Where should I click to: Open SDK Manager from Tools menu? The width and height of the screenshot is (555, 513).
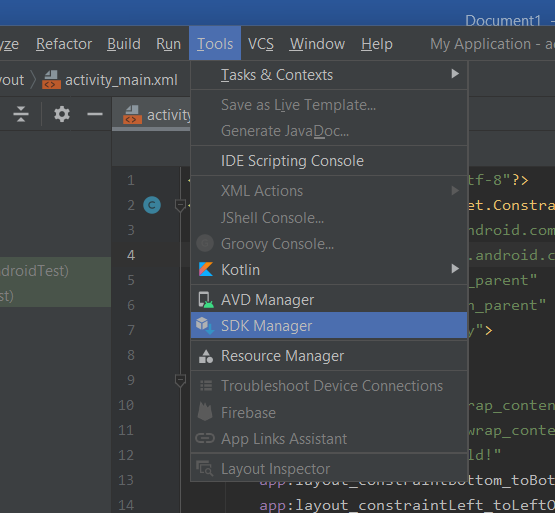(329, 325)
